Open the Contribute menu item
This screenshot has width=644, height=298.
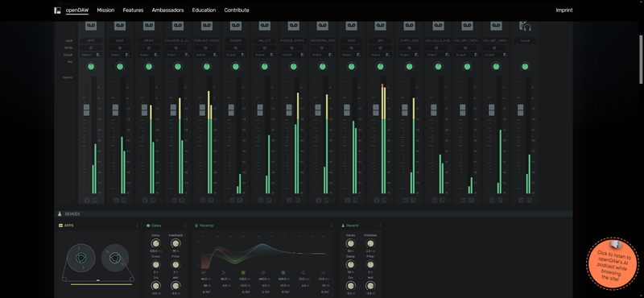point(237,10)
